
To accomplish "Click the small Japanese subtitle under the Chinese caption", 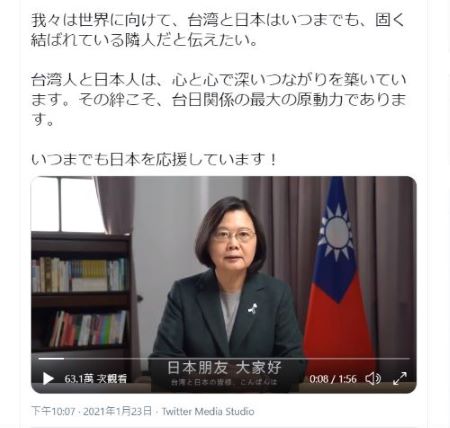I will pyautogui.click(x=224, y=382).
